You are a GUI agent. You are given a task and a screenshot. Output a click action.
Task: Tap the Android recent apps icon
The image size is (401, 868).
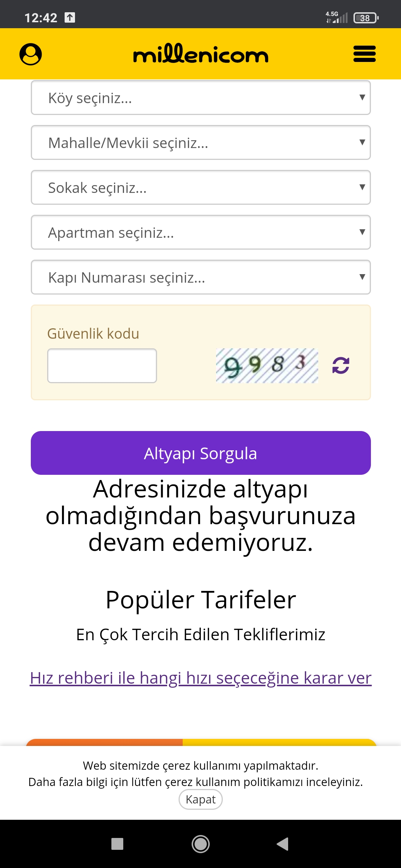[x=117, y=844]
